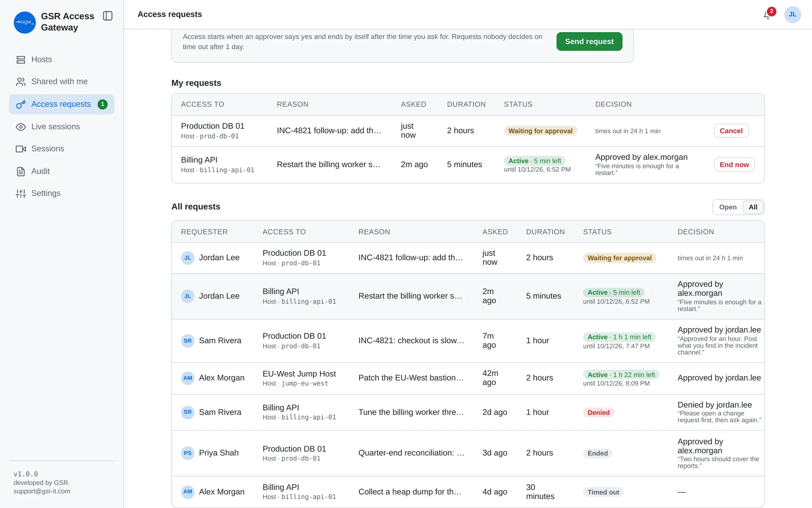The width and height of the screenshot is (812, 508).
Task: Cancel the Production DB 01 request
Action: (x=731, y=131)
